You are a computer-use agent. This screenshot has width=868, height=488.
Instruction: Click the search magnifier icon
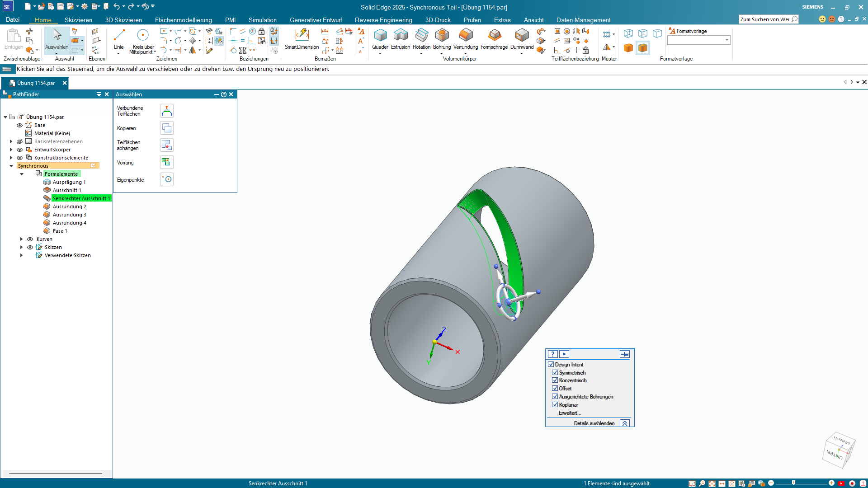(794, 19)
